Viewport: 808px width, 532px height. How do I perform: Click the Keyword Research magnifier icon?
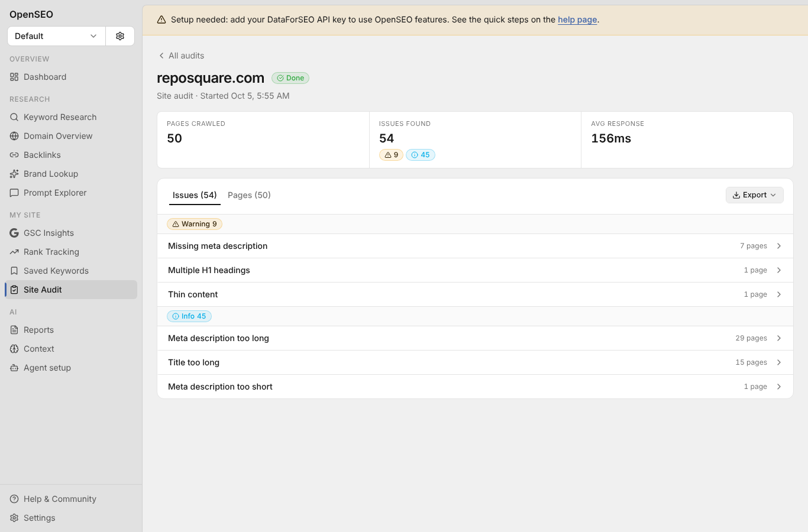pos(14,117)
